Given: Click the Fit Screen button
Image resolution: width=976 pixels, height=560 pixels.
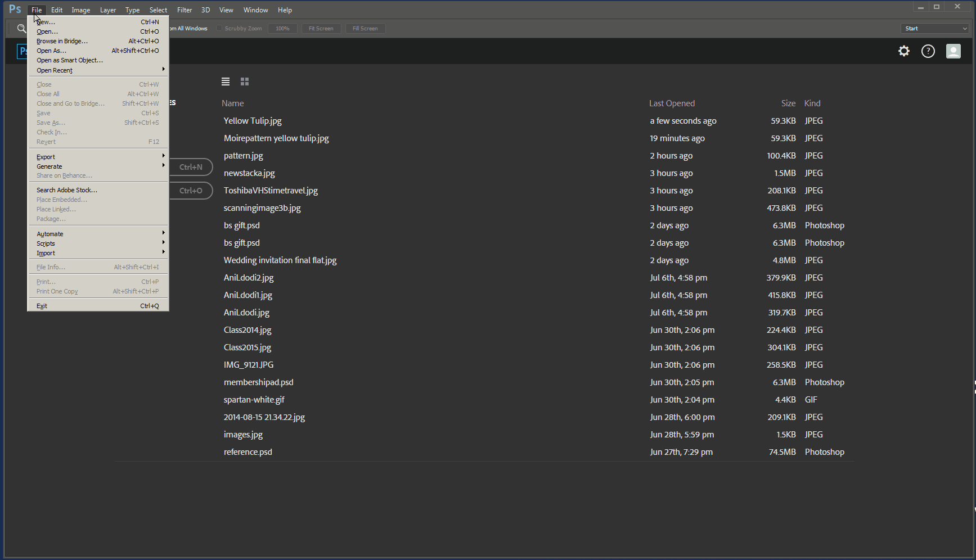Looking at the screenshot, I should coord(321,28).
